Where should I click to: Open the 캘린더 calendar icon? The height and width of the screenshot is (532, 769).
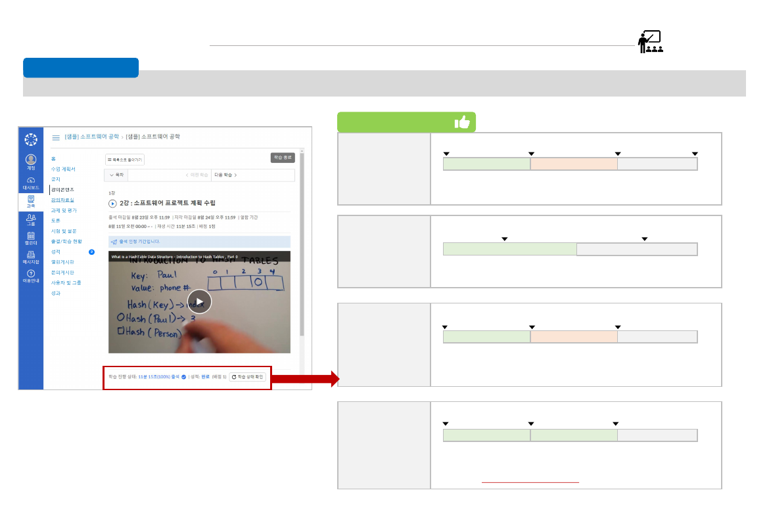[x=31, y=237]
